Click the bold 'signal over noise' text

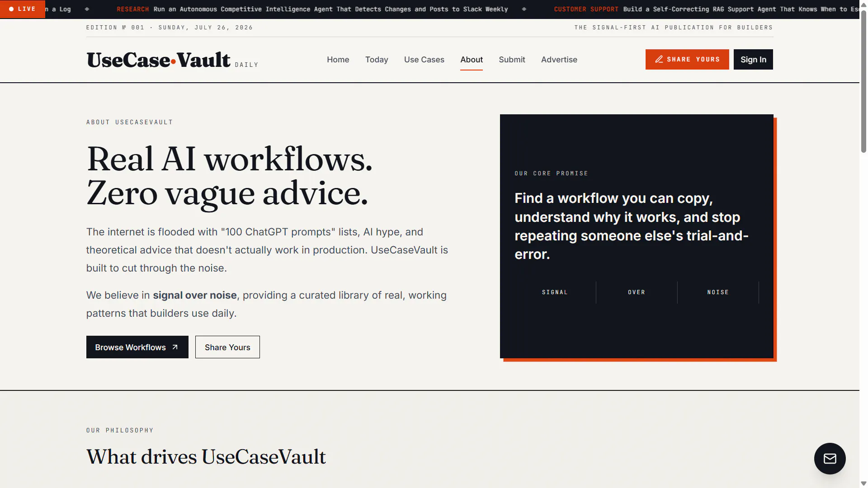pyautogui.click(x=195, y=295)
